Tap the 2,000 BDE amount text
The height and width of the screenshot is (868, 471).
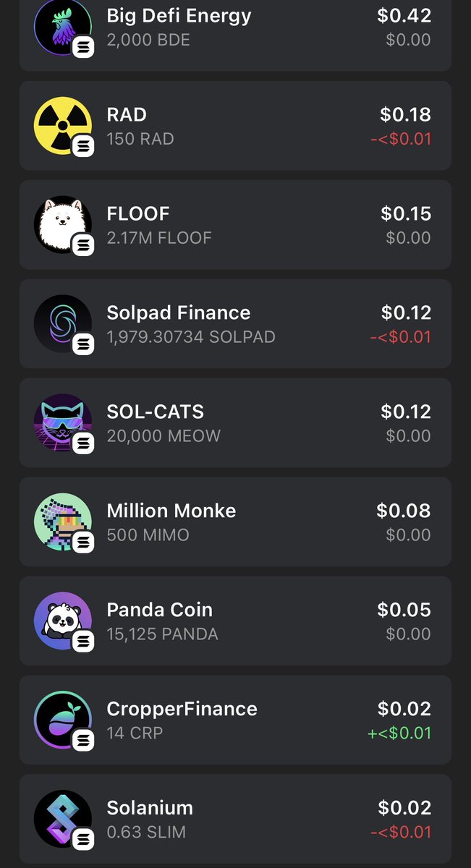coord(148,40)
